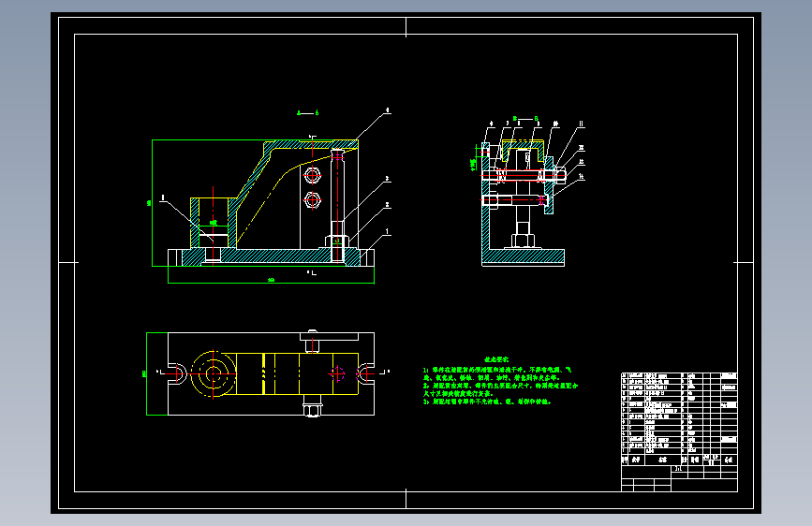The width and height of the screenshot is (812, 526).
Task: Select part callout number 3 in front view
Action: coord(387,179)
